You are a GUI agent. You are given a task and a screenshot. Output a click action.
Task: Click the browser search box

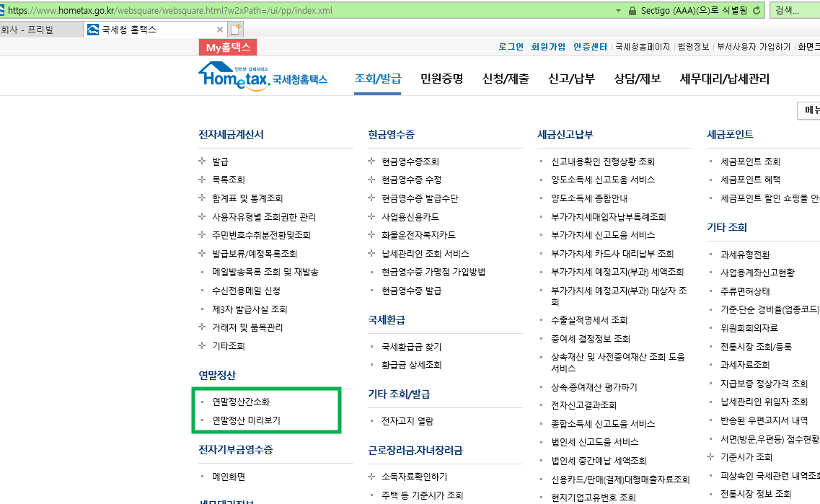[795, 11]
